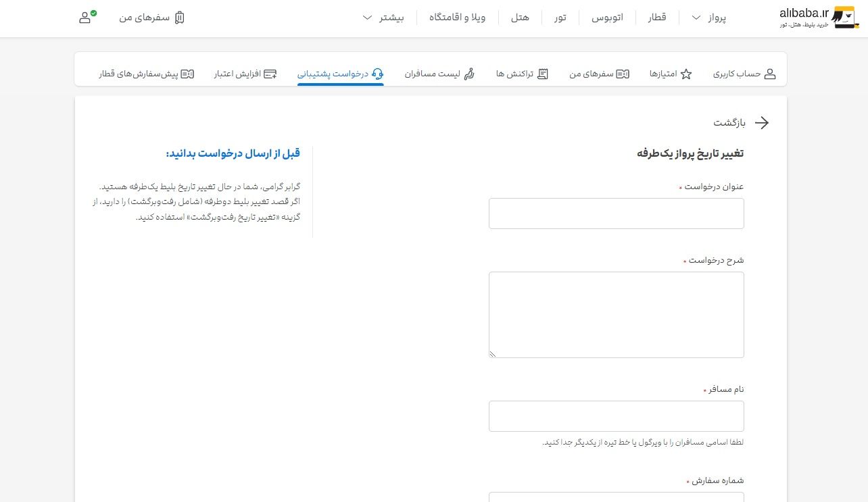Switch to the امتیازها tab

(x=671, y=74)
